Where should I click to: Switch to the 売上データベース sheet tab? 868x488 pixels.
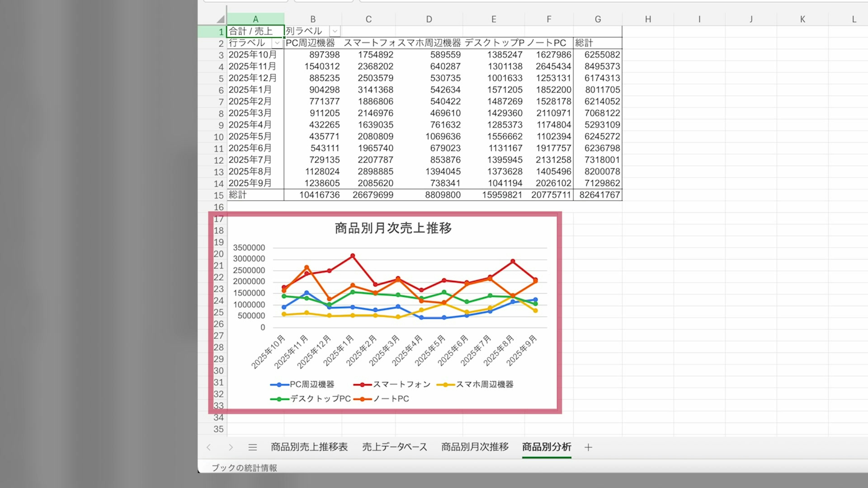395,447
